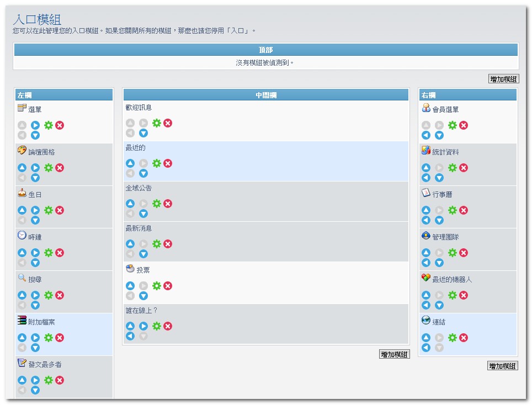Click 增加模組 button under the 中間欄 column
532x405 pixels.
(x=394, y=354)
